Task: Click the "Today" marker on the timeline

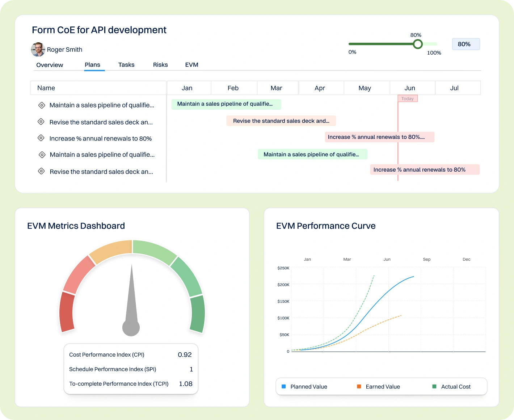Action: 408,98
